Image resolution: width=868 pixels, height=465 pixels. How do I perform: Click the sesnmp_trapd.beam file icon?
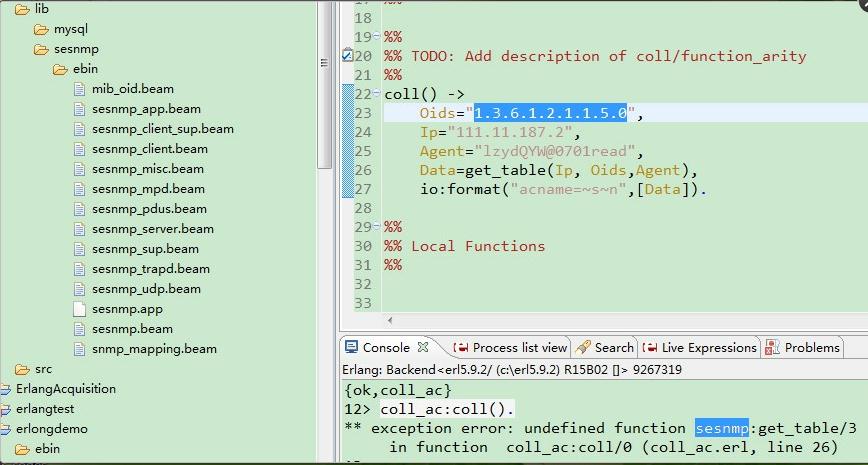tap(80, 269)
